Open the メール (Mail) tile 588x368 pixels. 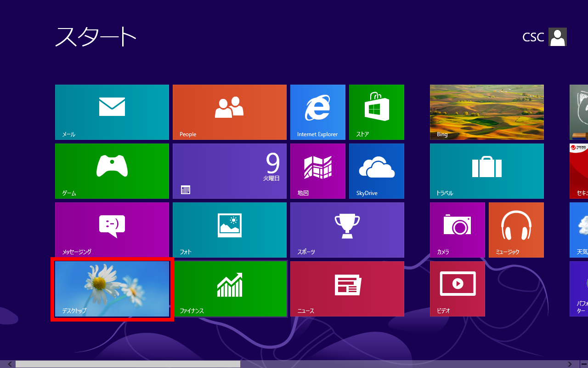(x=112, y=112)
